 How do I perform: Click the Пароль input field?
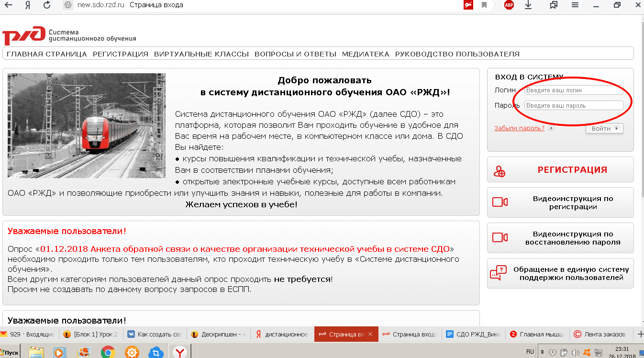tap(574, 105)
